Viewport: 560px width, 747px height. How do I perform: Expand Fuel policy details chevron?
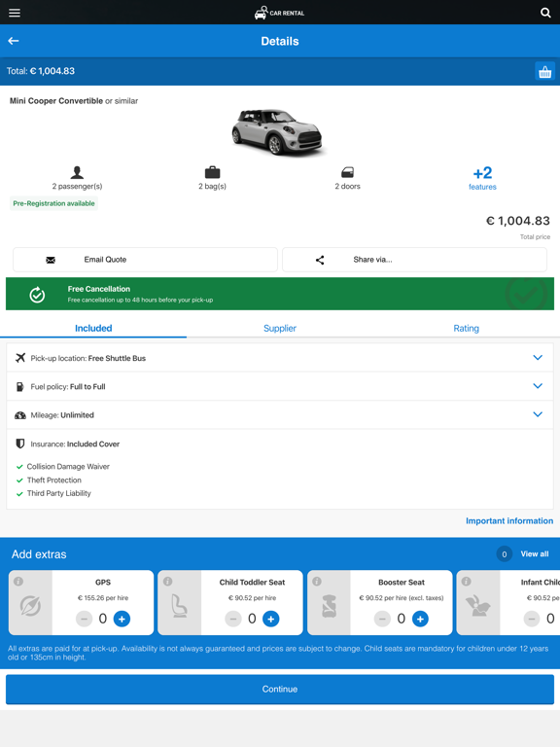coord(538,386)
